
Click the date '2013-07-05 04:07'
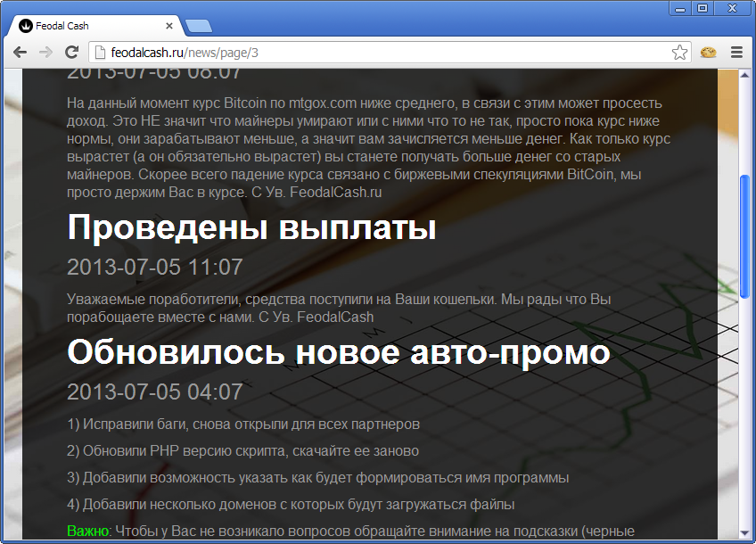point(155,392)
